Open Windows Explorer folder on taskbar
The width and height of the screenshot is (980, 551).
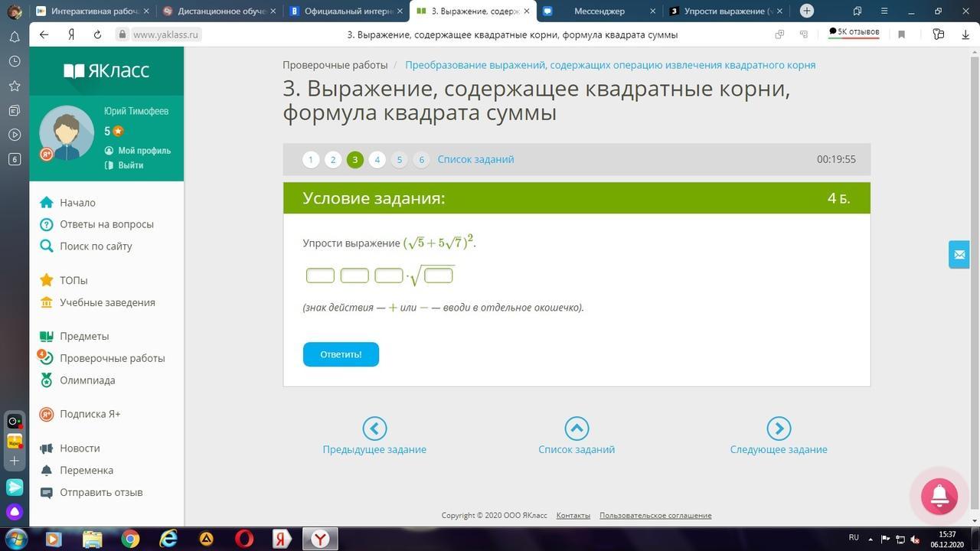[x=92, y=539]
